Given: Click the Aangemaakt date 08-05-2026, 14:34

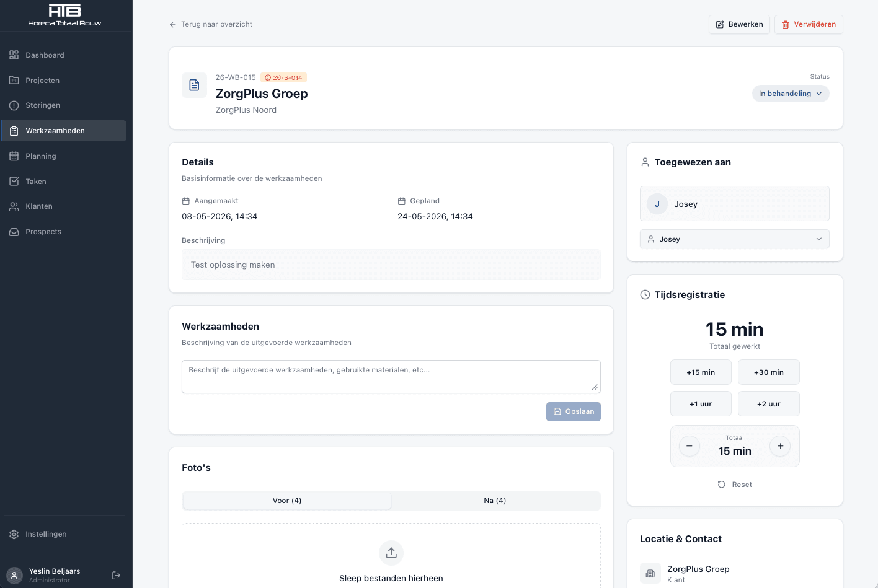Looking at the screenshot, I should (x=219, y=217).
